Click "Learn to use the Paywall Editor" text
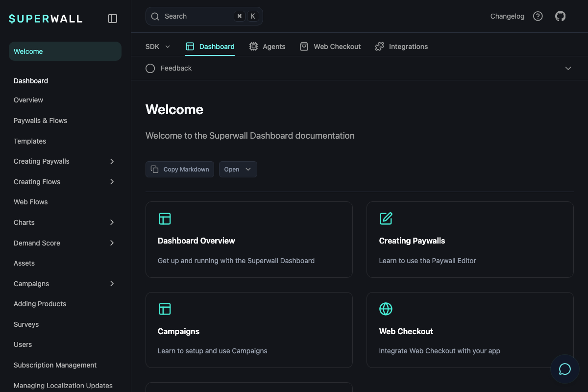The image size is (588, 392). click(428, 261)
